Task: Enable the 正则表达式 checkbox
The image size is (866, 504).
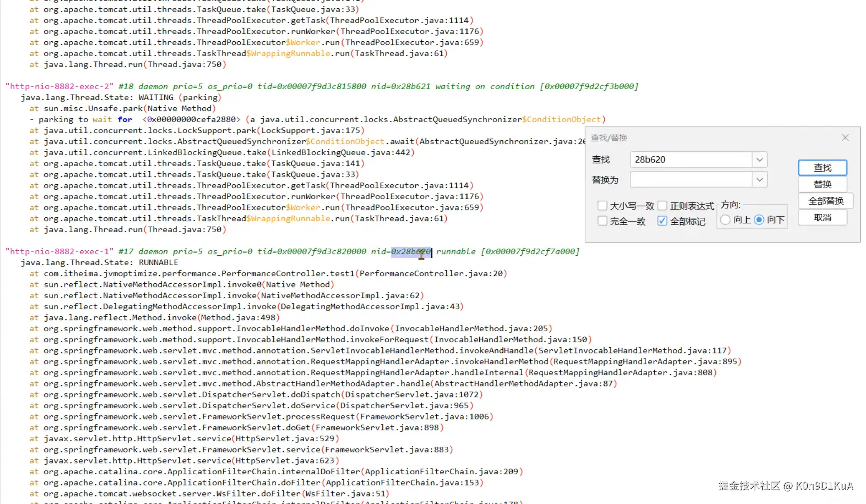Action: pos(663,205)
